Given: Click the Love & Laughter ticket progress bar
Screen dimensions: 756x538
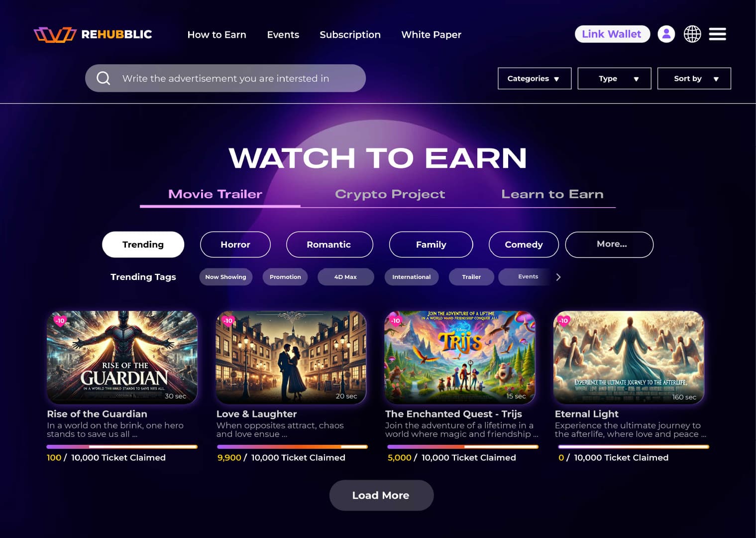Looking at the screenshot, I should click(292, 447).
